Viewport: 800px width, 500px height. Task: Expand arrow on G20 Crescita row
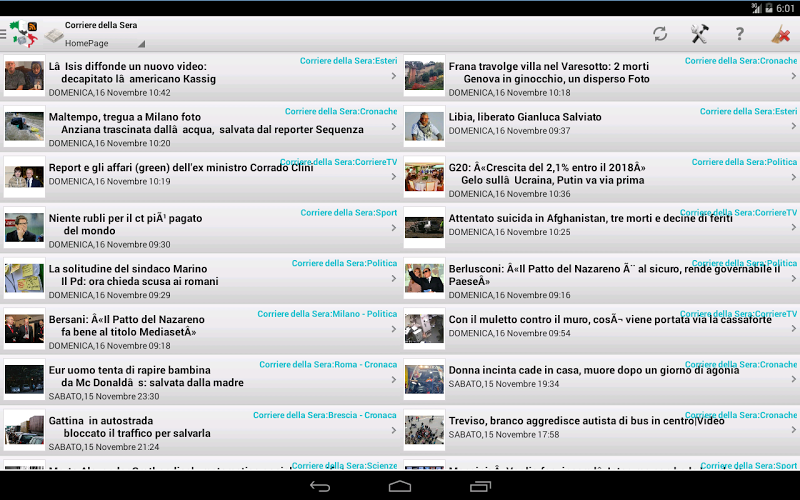click(793, 177)
